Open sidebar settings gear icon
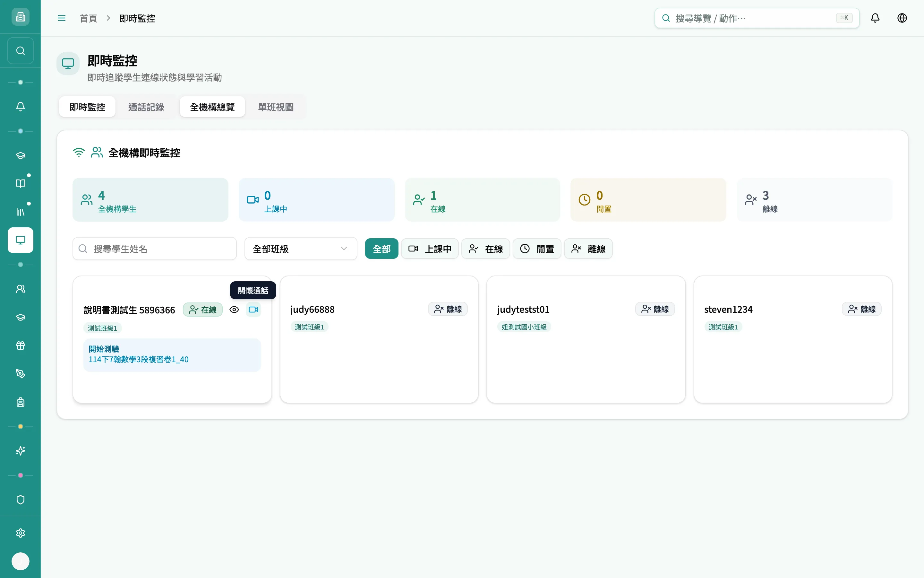This screenshot has width=924, height=578. point(20,533)
